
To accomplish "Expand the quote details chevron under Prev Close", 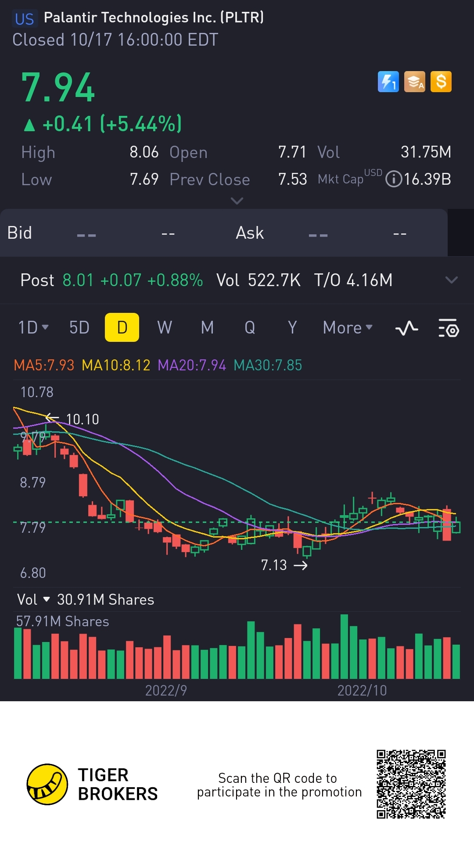I will [237, 201].
